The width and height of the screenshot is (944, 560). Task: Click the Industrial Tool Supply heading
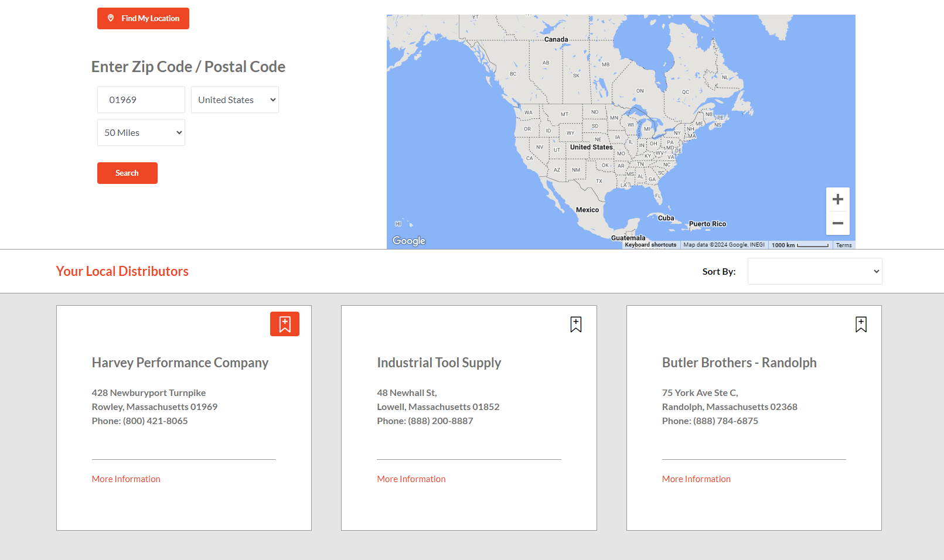[439, 363]
